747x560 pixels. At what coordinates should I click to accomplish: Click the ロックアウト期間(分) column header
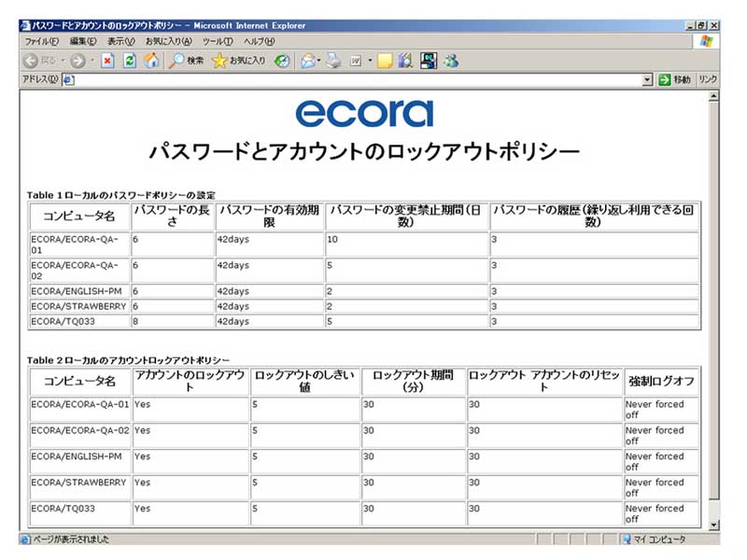(413, 381)
